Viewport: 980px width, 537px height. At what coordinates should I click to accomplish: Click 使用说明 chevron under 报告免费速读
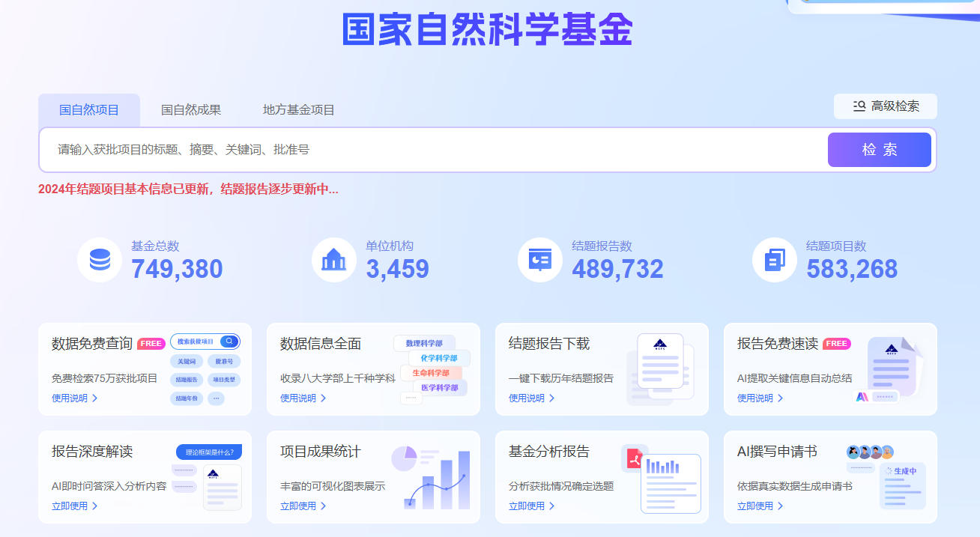(x=780, y=398)
